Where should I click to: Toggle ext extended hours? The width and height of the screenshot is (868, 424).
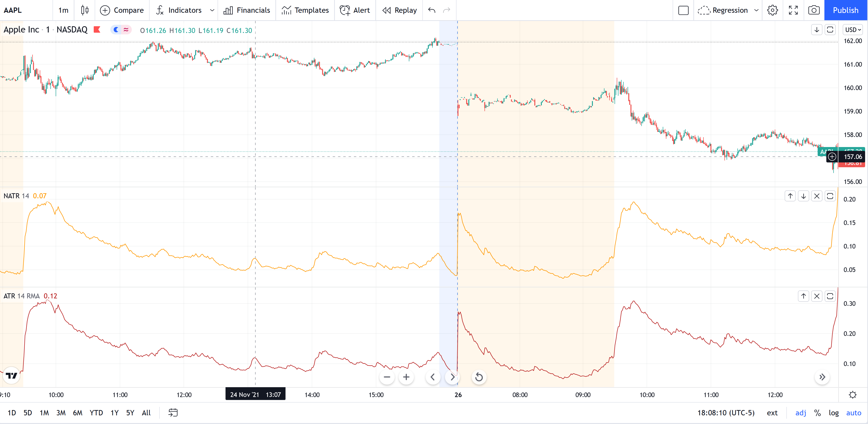[772, 413]
